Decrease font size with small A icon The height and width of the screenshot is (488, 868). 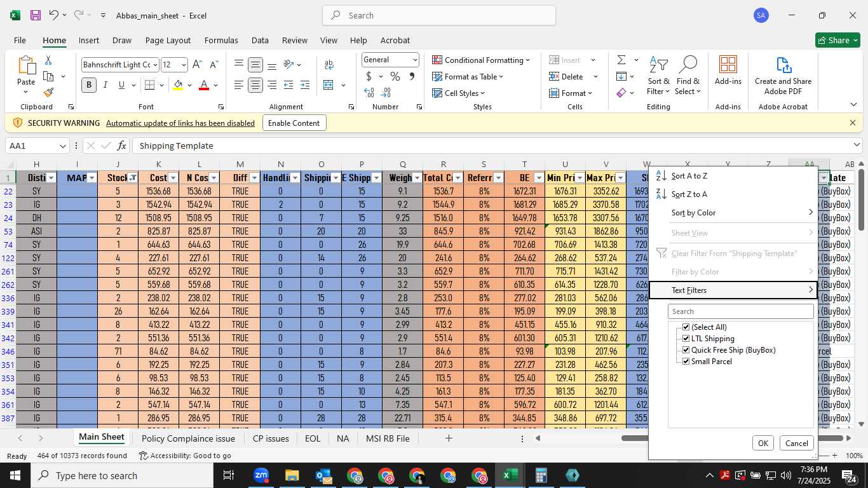(214, 65)
